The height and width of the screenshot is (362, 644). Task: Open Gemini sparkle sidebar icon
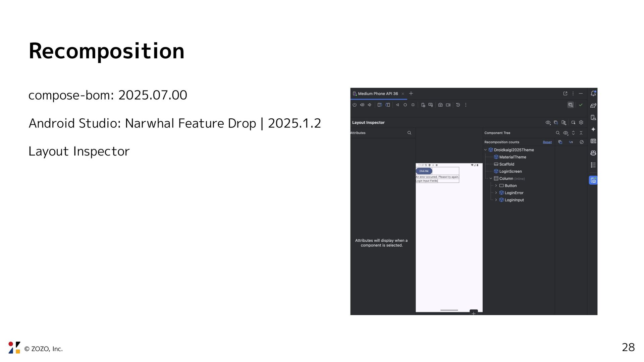pyautogui.click(x=593, y=129)
